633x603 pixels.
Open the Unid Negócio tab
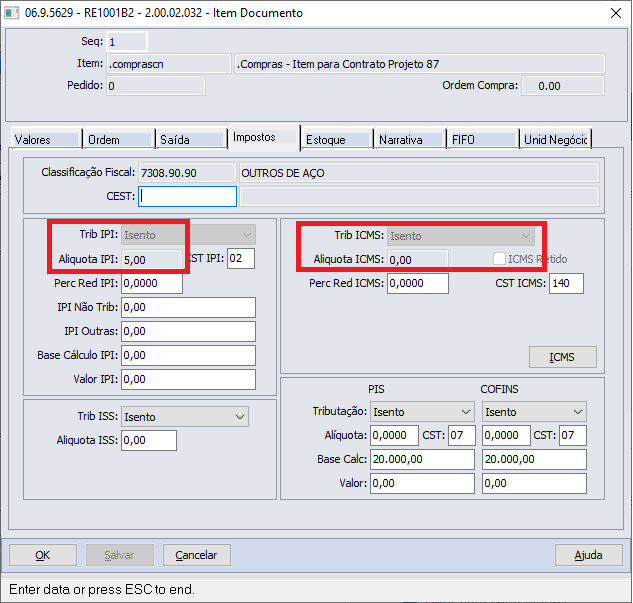point(555,140)
